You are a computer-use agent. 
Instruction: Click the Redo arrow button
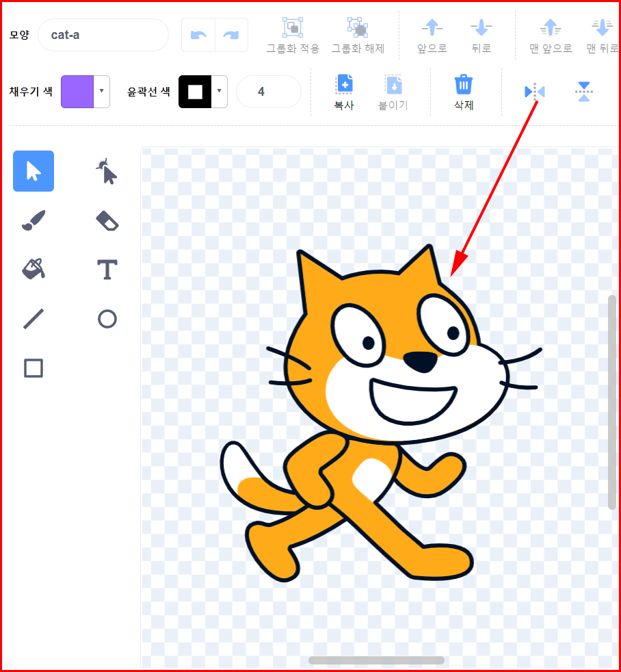(x=231, y=35)
